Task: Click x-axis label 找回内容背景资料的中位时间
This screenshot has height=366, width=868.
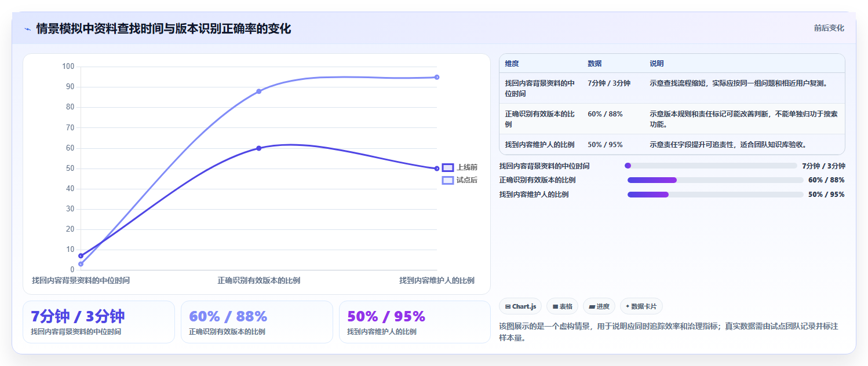Action: pyautogui.click(x=81, y=280)
